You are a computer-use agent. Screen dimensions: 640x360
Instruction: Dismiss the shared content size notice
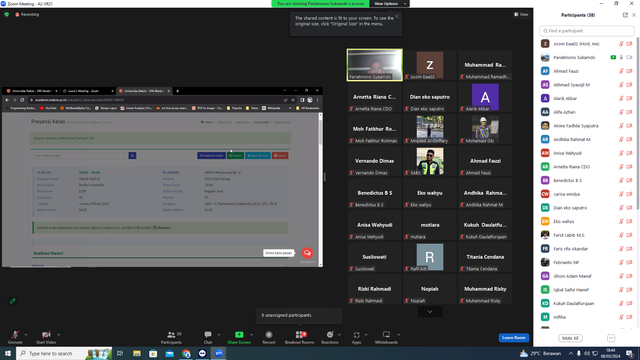(x=397, y=16)
